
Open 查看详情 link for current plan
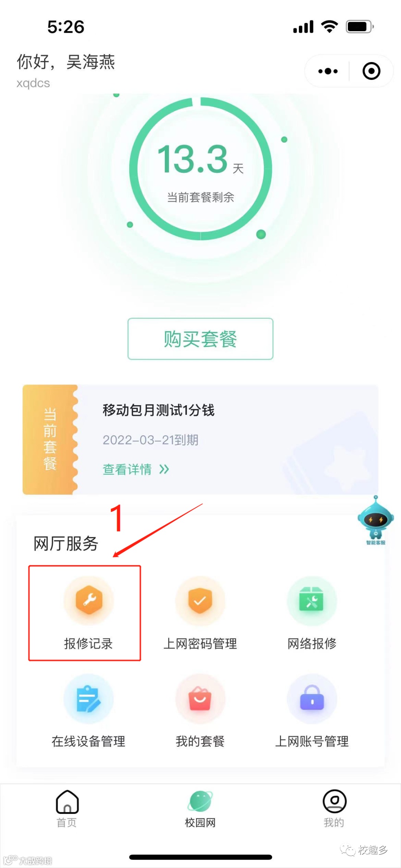(127, 469)
